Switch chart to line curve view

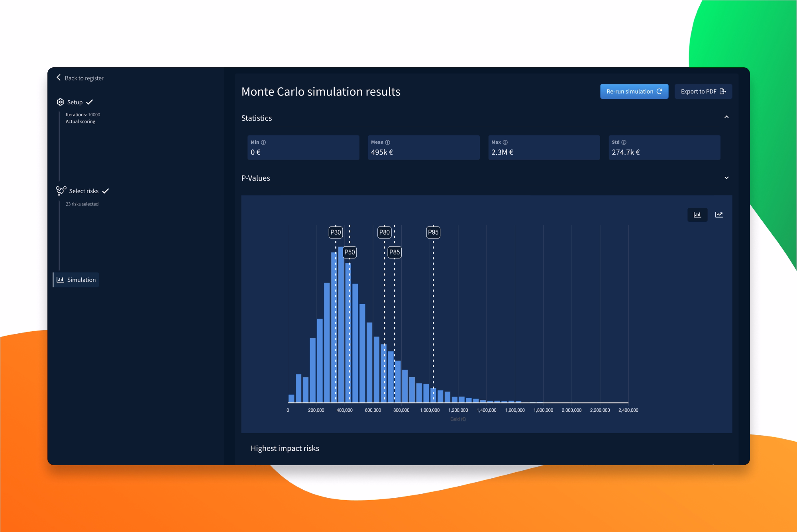[x=719, y=215]
